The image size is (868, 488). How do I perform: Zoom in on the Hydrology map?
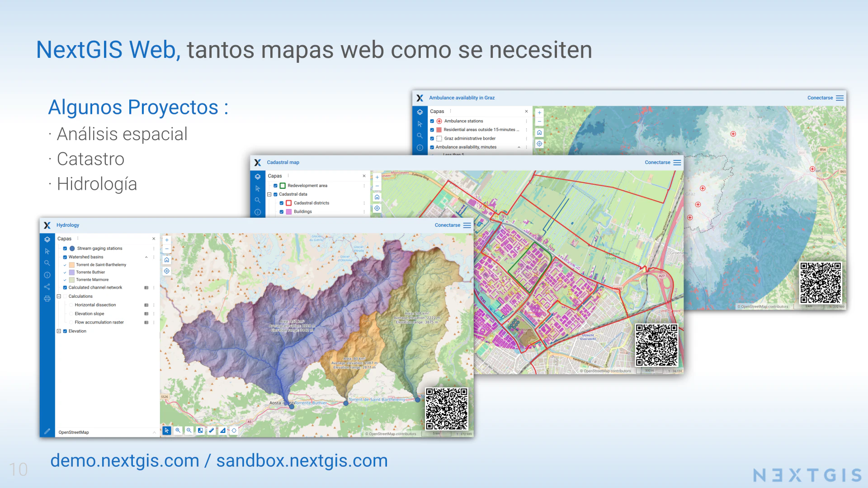167,240
